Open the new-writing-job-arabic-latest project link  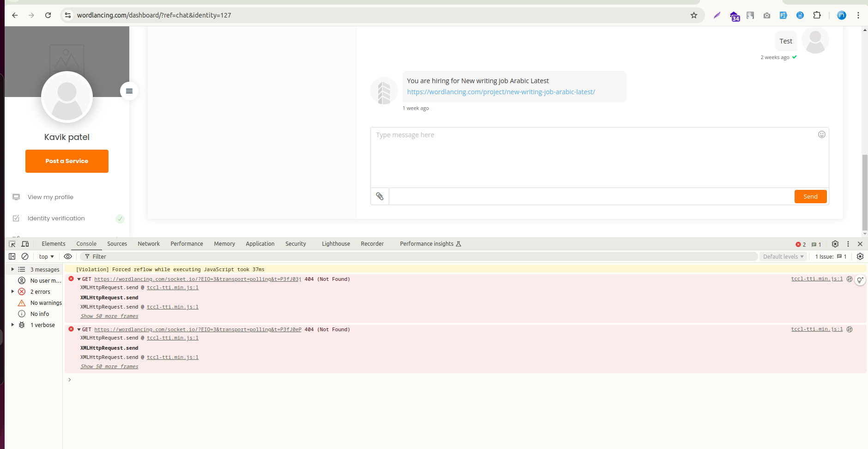point(501,92)
